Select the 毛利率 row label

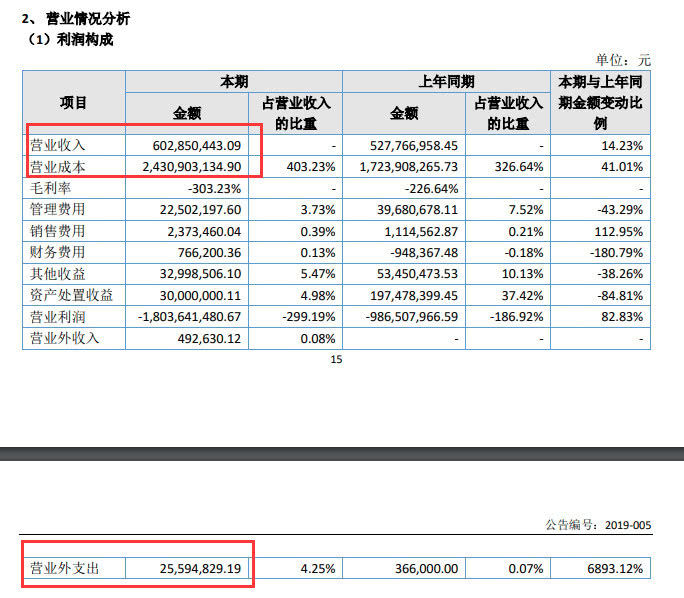pyautogui.click(x=50, y=188)
